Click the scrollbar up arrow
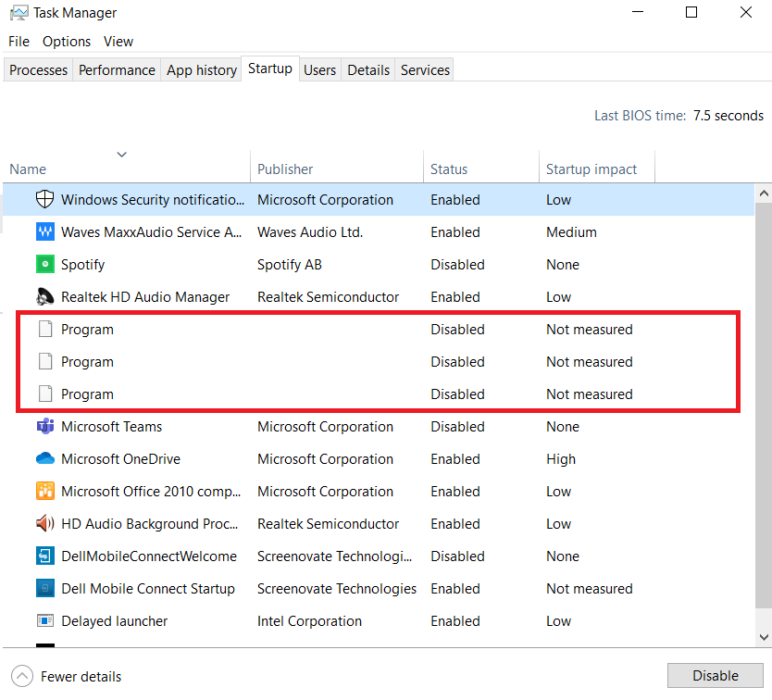The width and height of the screenshot is (772, 700). point(764,194)
